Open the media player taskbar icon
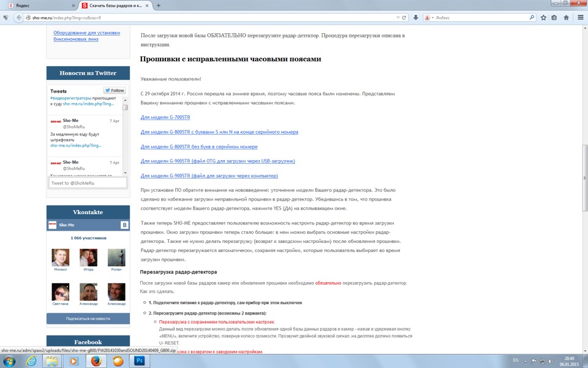The height and width of the screenshot is (368, 588). [x=74, y=361]
